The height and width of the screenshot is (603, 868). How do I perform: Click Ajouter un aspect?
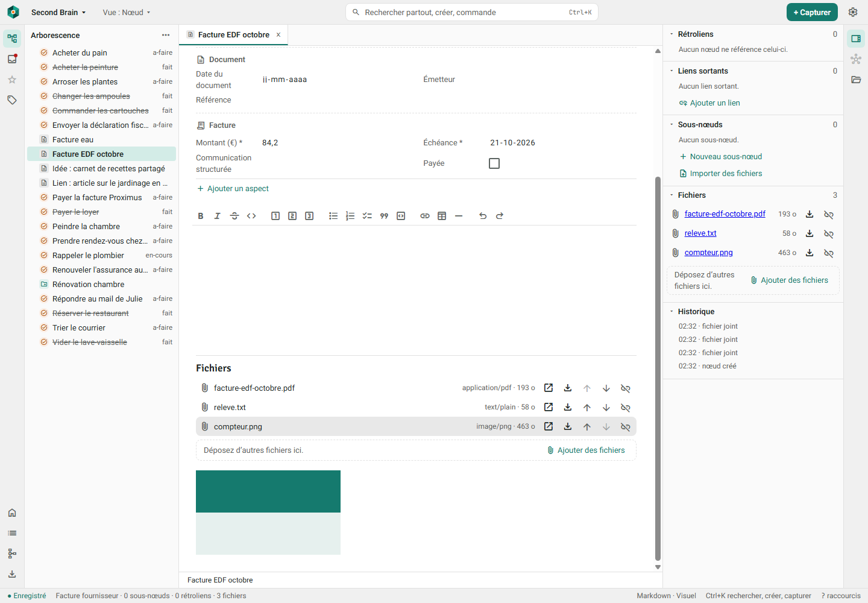(233, 189)
